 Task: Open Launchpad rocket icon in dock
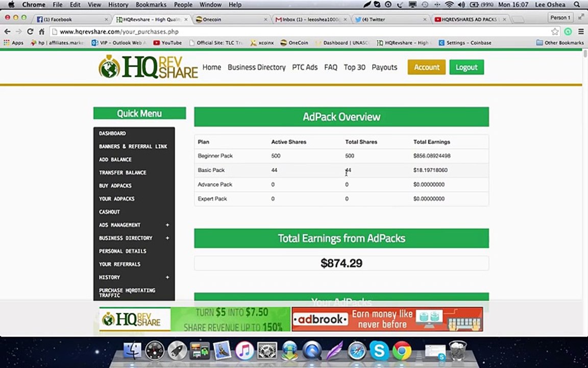coord(177,351)
